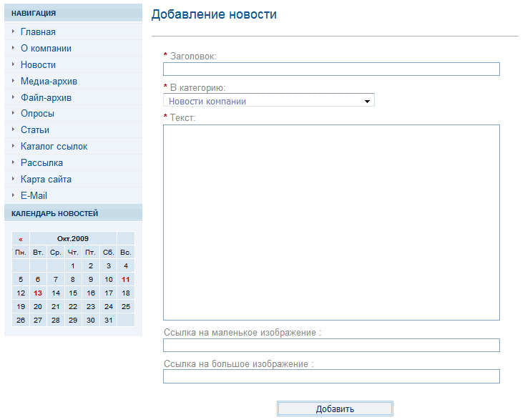
Task: Select highlighted date 11 in calendar
Action: [x=126, y=279]
